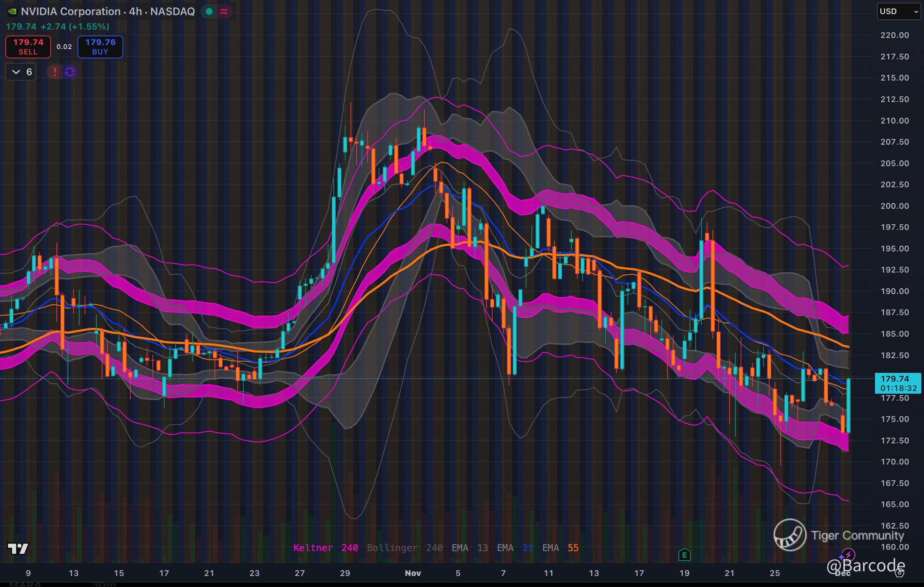This screenshot has height=587, width=924.
Task: Click the green market open status dot
Action: [x=209, y=11]
